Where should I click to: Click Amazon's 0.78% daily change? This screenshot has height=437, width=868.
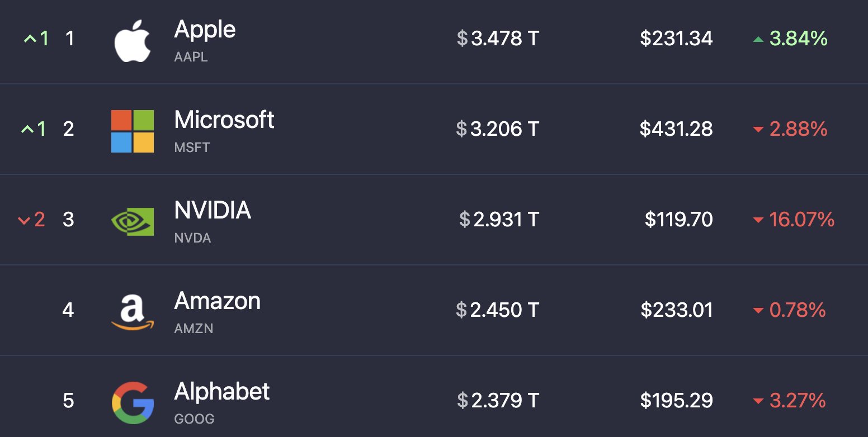coord(798,310)
